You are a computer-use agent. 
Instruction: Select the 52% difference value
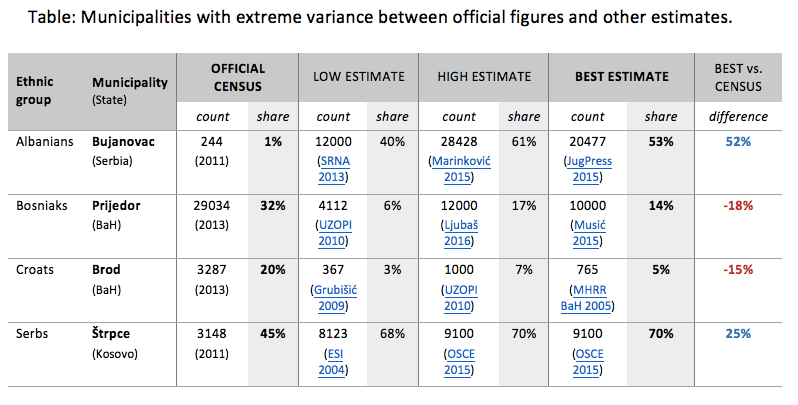[738, 142]
